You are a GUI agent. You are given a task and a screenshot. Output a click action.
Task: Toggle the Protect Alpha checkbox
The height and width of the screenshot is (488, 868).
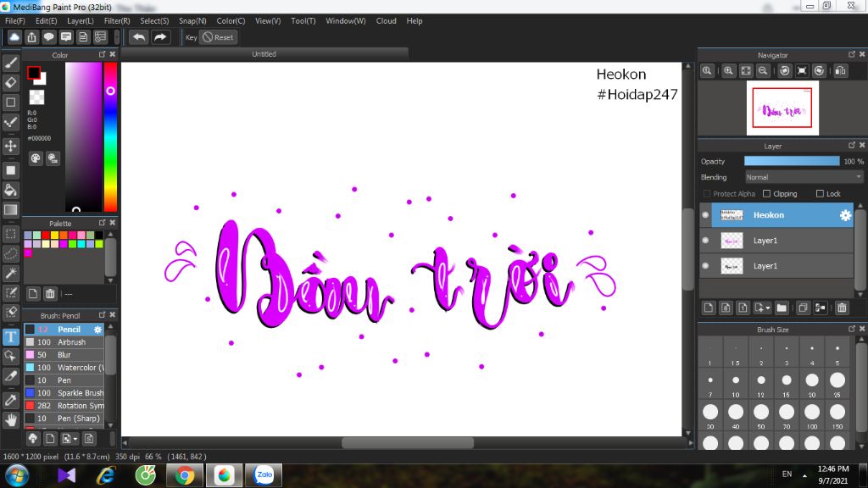[x=707, y=194]
